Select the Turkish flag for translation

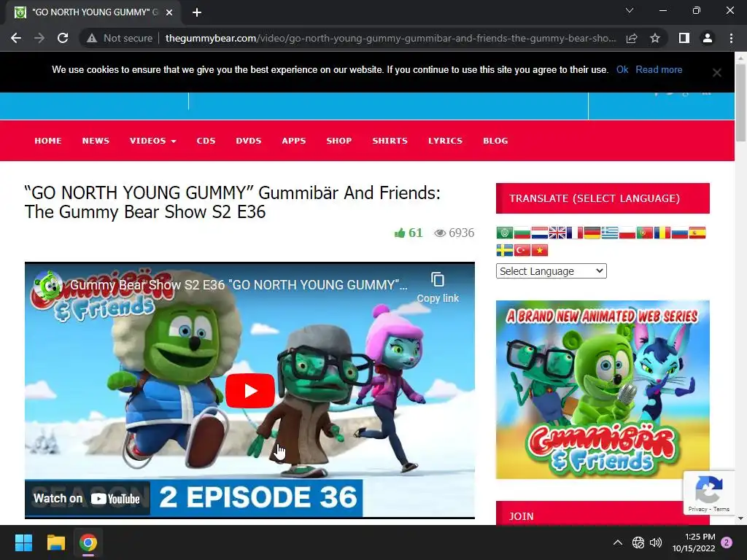[x=522, y=250]
